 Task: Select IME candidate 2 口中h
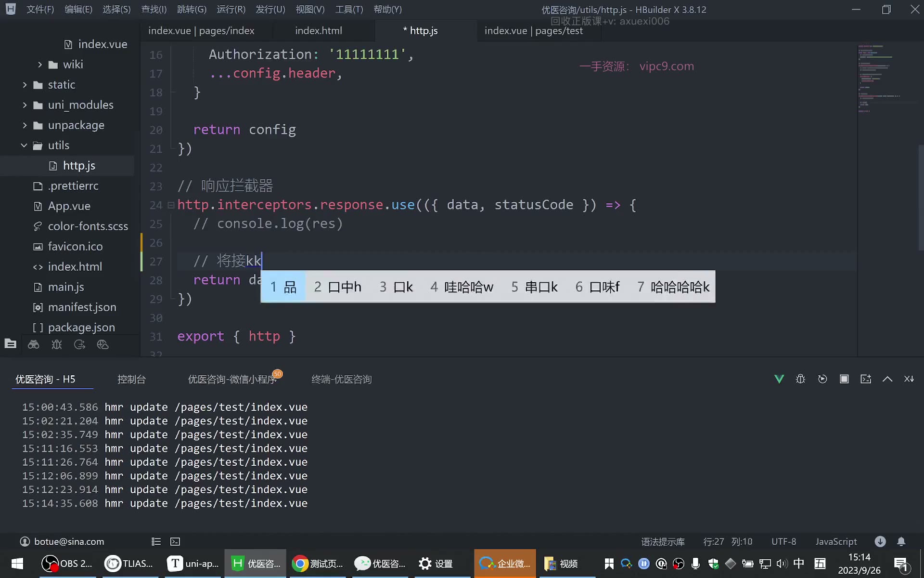coord(337,287)
